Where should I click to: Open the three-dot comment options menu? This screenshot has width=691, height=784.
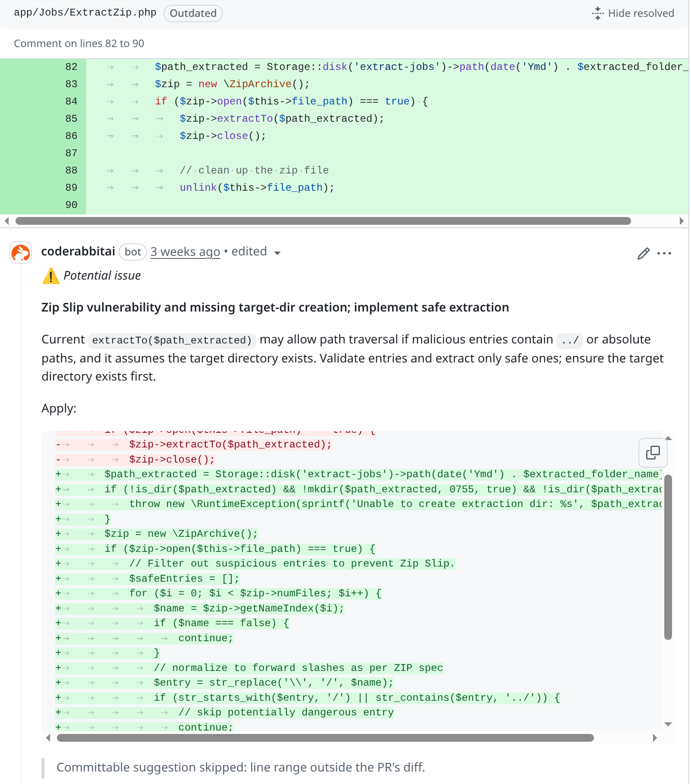point(664,253)
